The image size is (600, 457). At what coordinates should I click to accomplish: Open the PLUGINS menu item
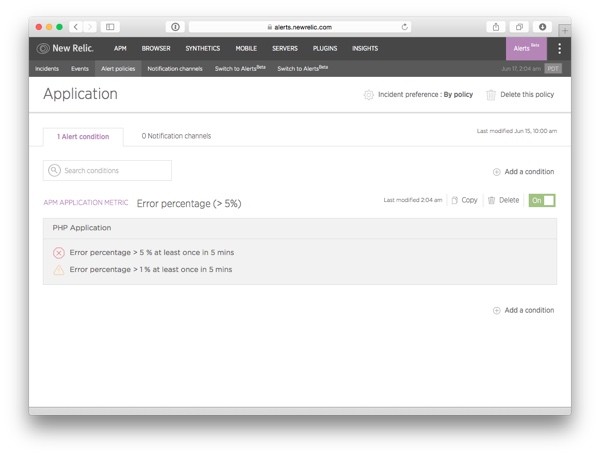coord(325,48)
